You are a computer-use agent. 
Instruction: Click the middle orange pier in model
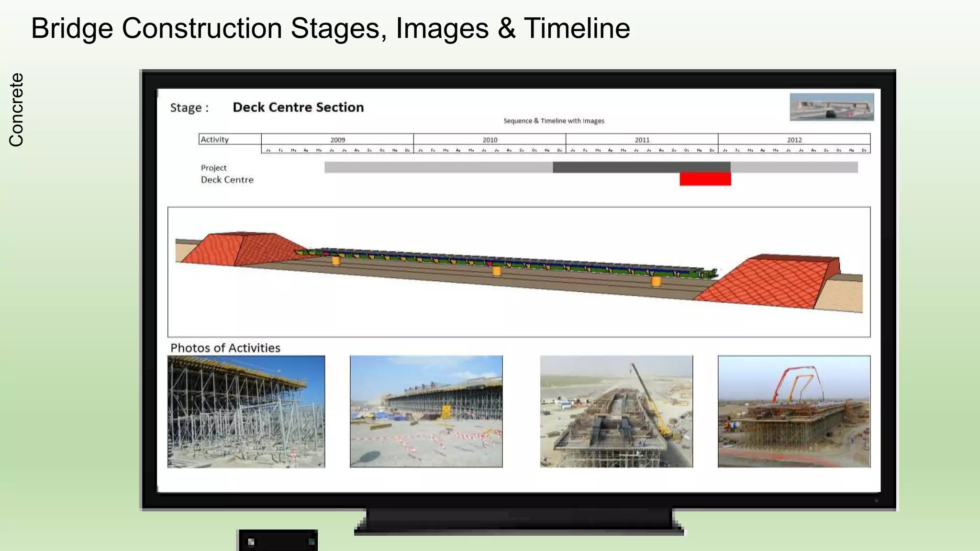pos(497,271)
